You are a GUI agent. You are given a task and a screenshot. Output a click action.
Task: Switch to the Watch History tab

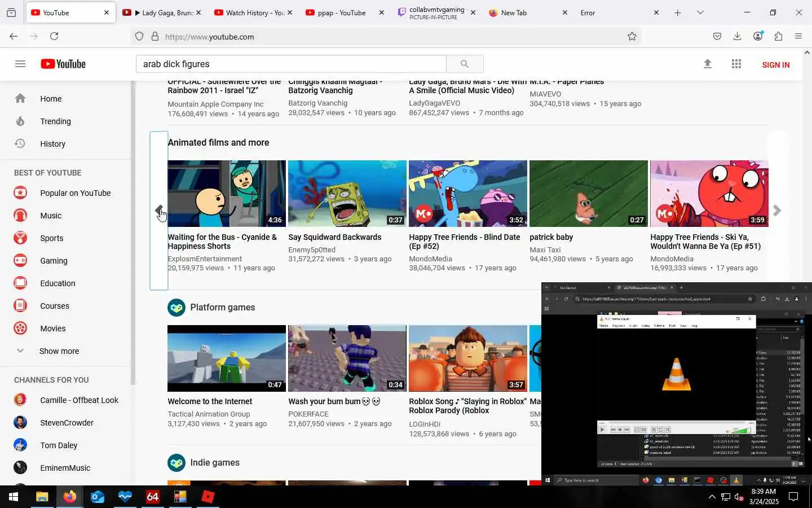pos(253,12)
